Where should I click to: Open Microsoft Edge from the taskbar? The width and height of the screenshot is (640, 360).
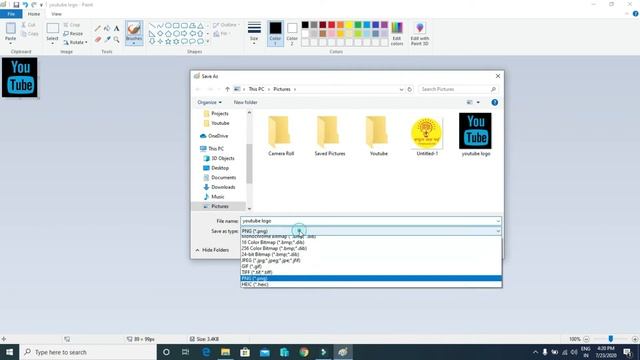(206, 352)
